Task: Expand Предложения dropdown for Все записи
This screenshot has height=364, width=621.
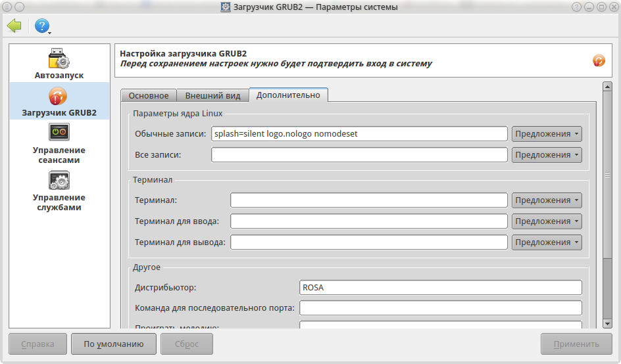Action: pos(547,155)
